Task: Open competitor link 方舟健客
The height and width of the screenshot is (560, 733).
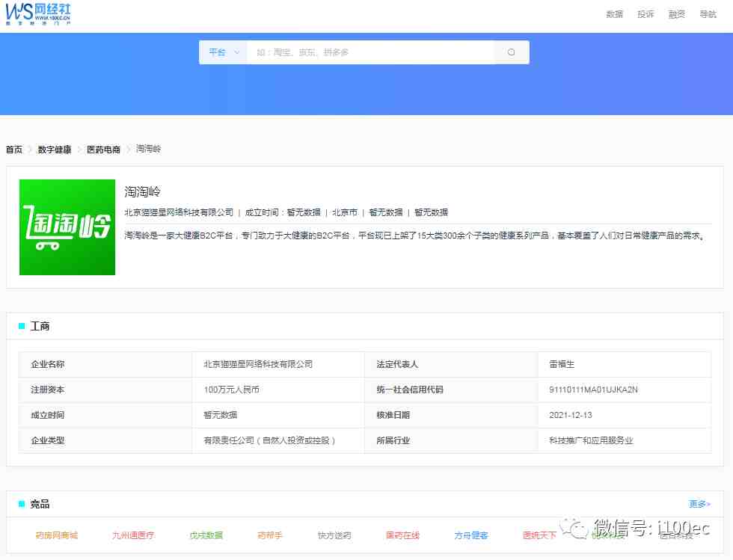Action: pyautogui.click(x=471, y=535)
